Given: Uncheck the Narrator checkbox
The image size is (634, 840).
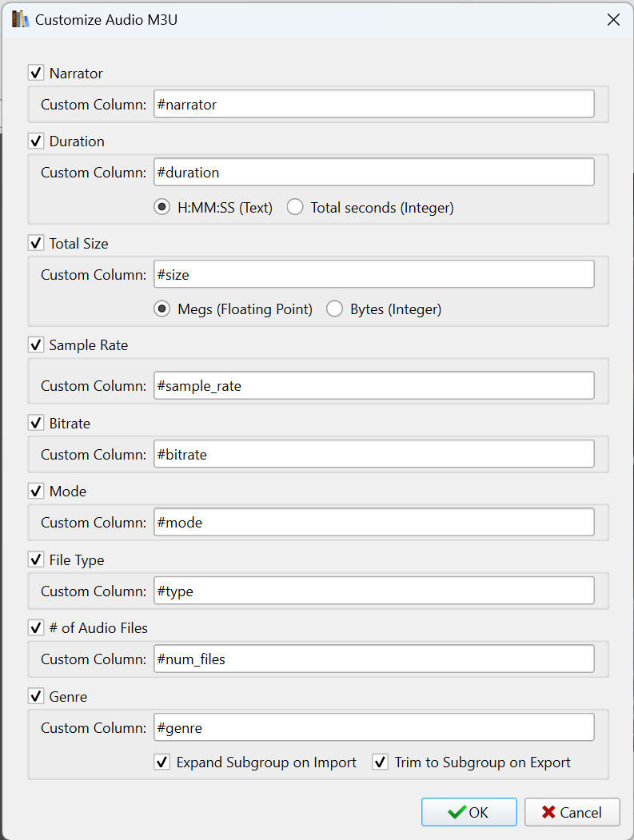Looking at the screenshot, I should coord(36,74).
